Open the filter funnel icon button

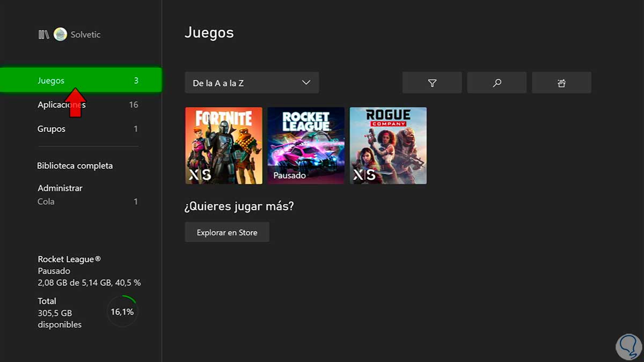(x=432, y=83)
